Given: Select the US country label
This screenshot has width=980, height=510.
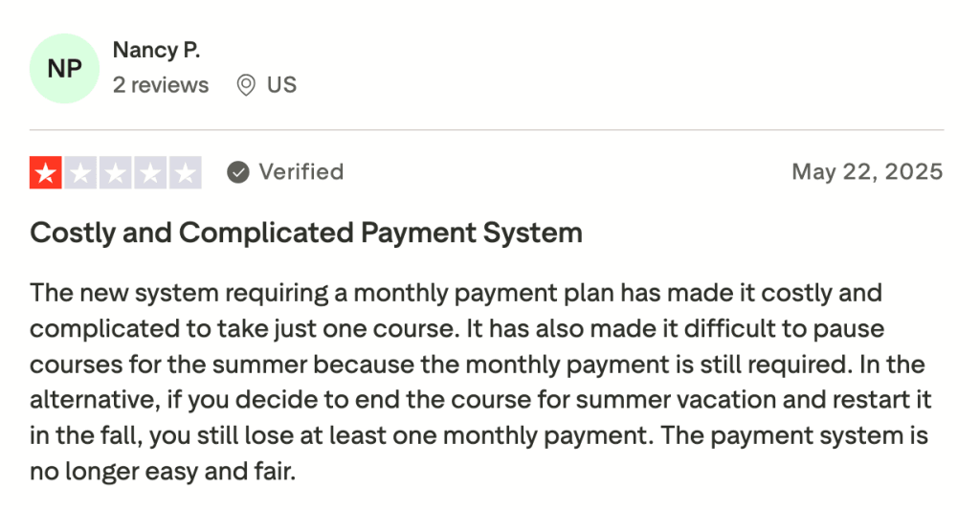Looking at the screenshot, I should tap(281, 85).
